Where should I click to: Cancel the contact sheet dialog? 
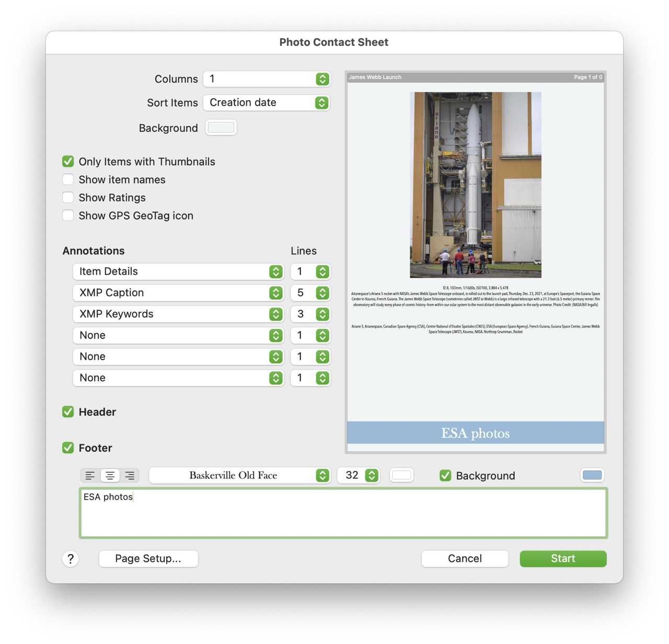tap(465, 559)
